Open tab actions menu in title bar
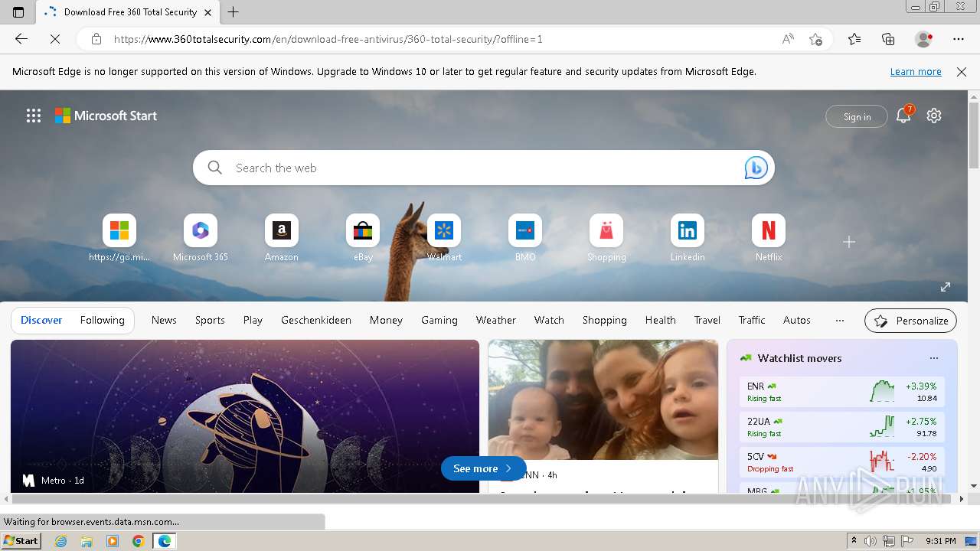 coord(18,12)
